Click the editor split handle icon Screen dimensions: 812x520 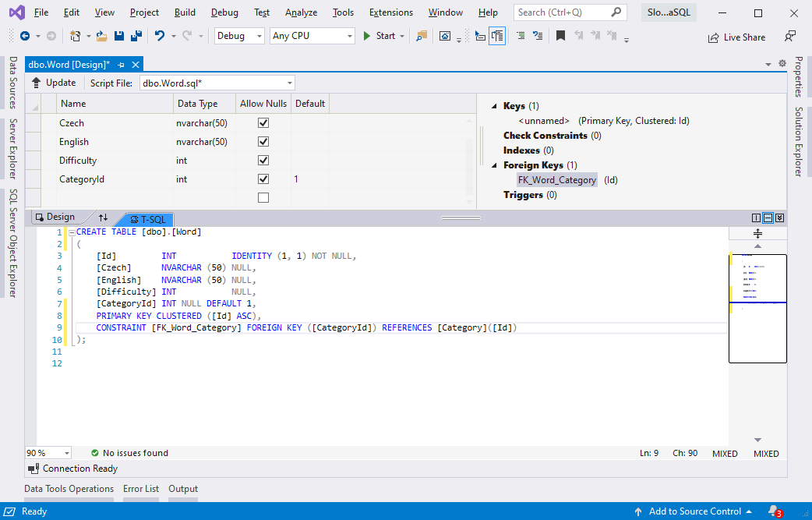coord(757,234)
